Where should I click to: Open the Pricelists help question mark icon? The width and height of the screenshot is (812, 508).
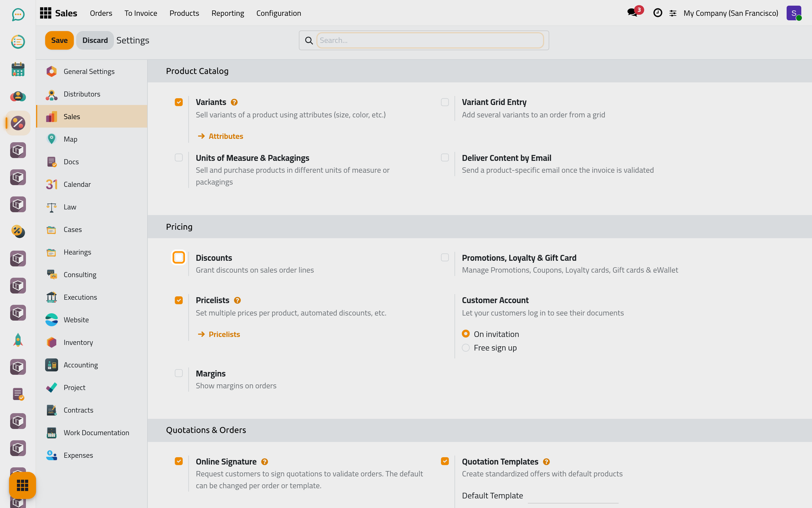[x=237, y=300]
